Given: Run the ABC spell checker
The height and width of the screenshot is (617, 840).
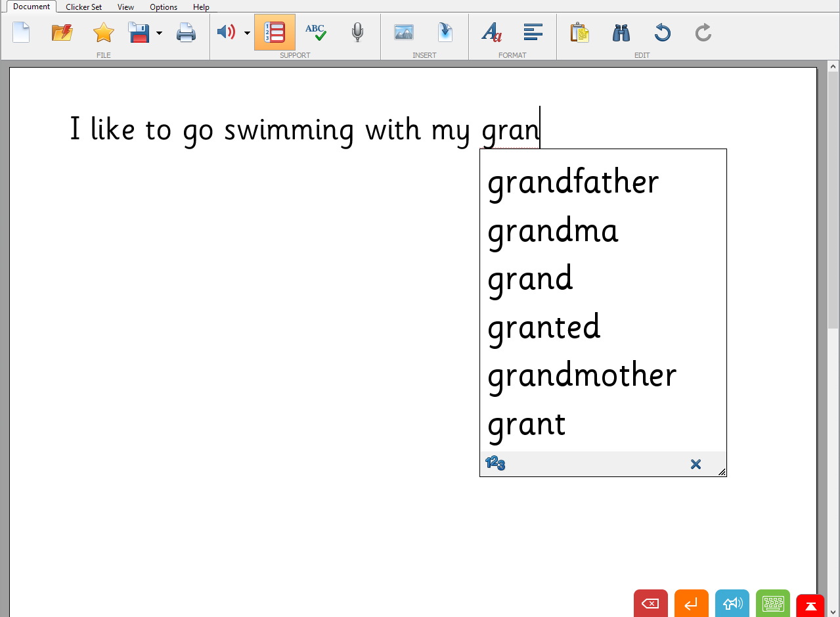Looking at the screenshot, I should 316,32.
